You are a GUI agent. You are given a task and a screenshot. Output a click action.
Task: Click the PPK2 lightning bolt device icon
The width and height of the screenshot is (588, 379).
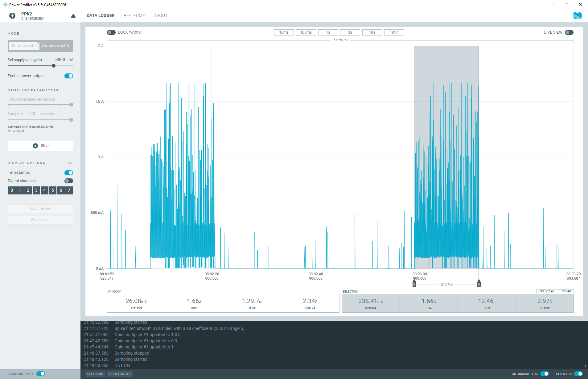pos(12,15)
